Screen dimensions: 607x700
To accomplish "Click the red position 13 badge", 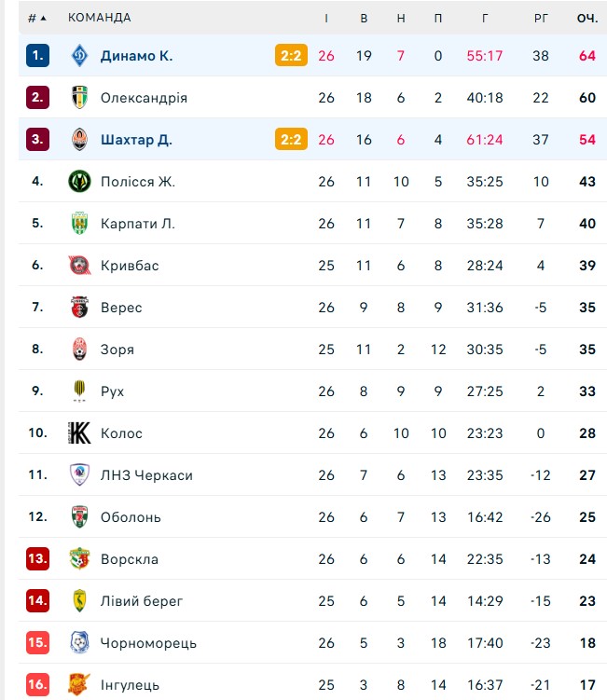I will (x=37, y=559).
